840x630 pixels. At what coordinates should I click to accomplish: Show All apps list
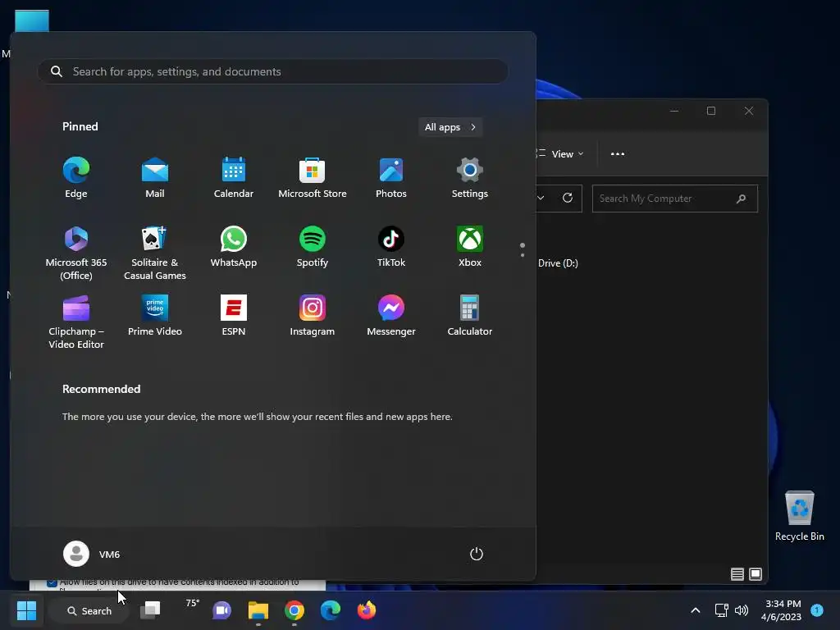450,127
